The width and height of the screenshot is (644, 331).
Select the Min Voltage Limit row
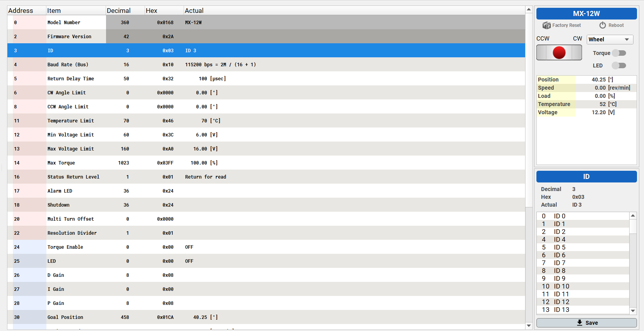coord(266,135)
